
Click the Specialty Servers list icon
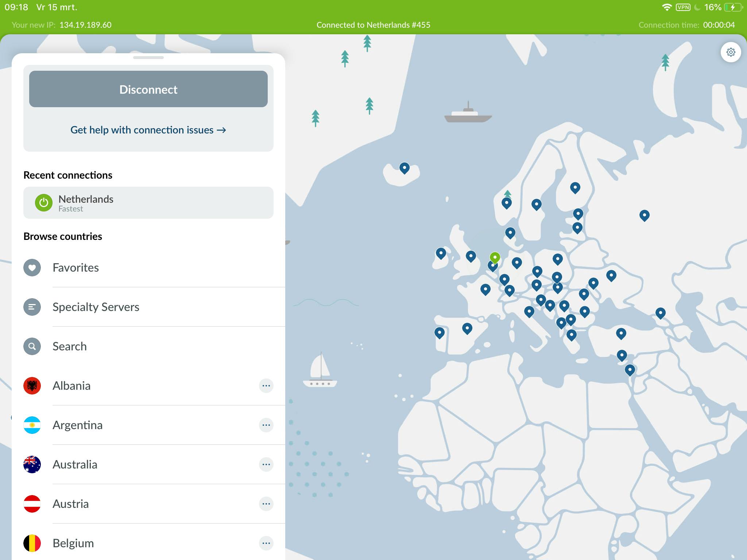[x=32, y=307]
